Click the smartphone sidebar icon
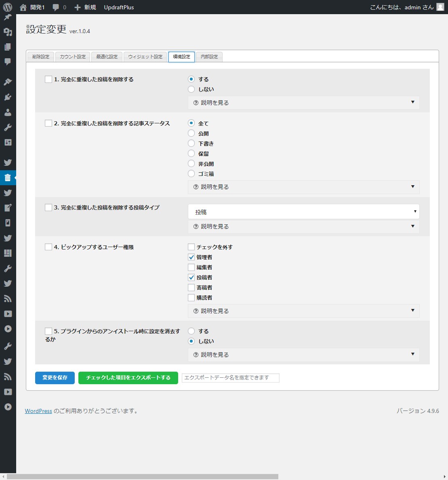This screenshot has height=480, width=448. (8, 223)
